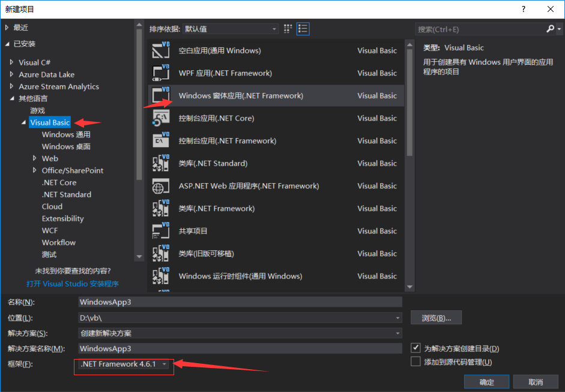Viewport: 565px width, 392px height.
Task: Choose the 控制台应用(.NET Core) template
Action: click(x=240, y=118)
